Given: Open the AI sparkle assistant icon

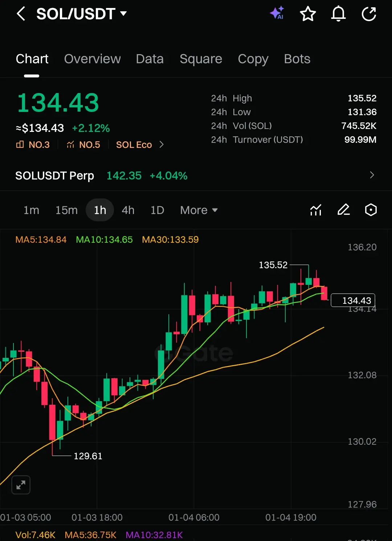Looking at the screenshot, I should pyautogui.click(x=277, y=13).
